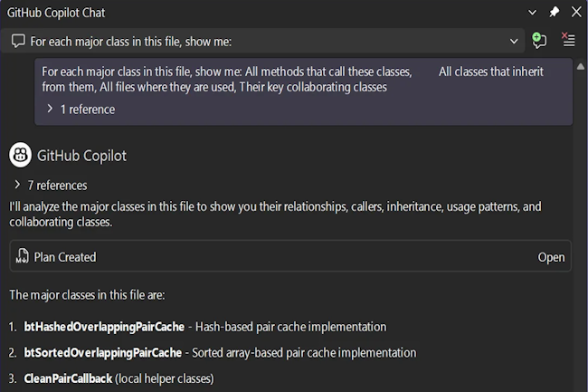Click the Plan Created markdown file icon
This screenshot has height=392, width=588.
pos(23,257)
